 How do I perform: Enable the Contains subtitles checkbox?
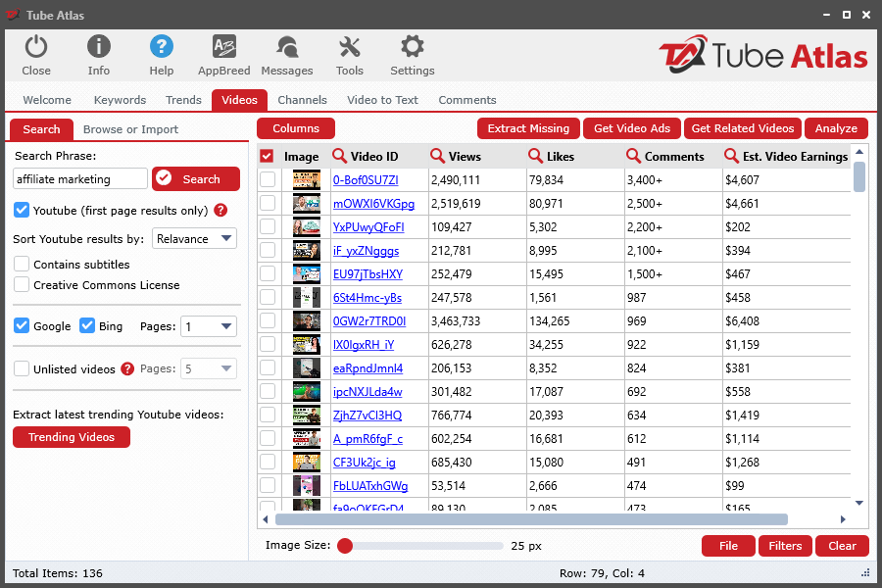tap(22, 265)
